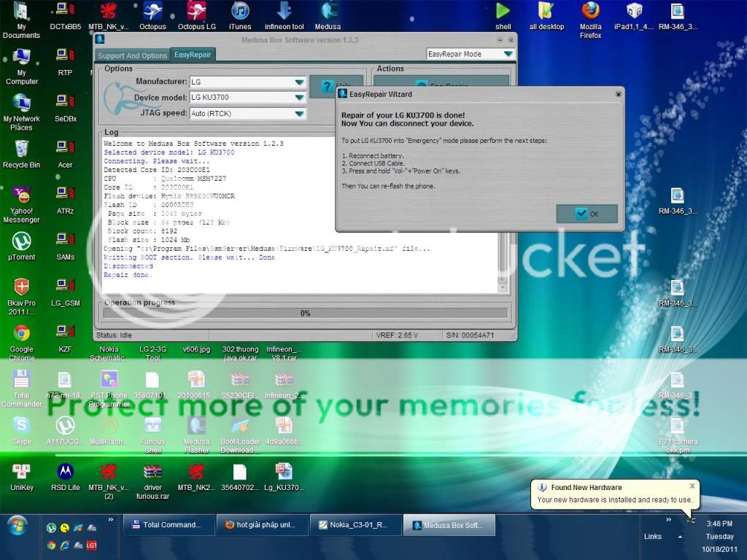Open the SAMs desktop shortcut
This screenshot has width=747, height=560.
tap(65, 246)
